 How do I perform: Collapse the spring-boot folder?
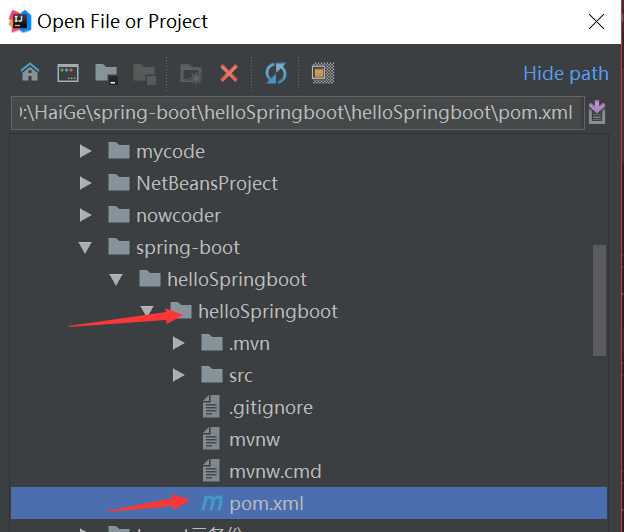click(86, 248)
